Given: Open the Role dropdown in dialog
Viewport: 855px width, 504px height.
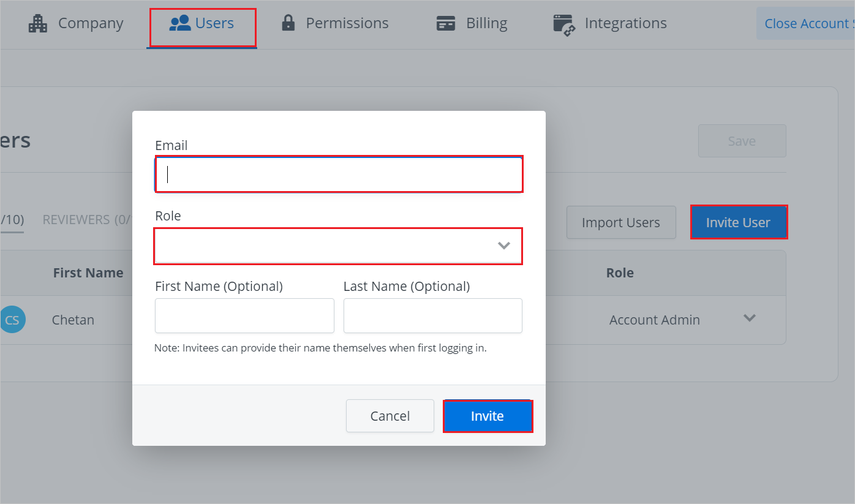Looking at the screenshot, I should 338,246.
